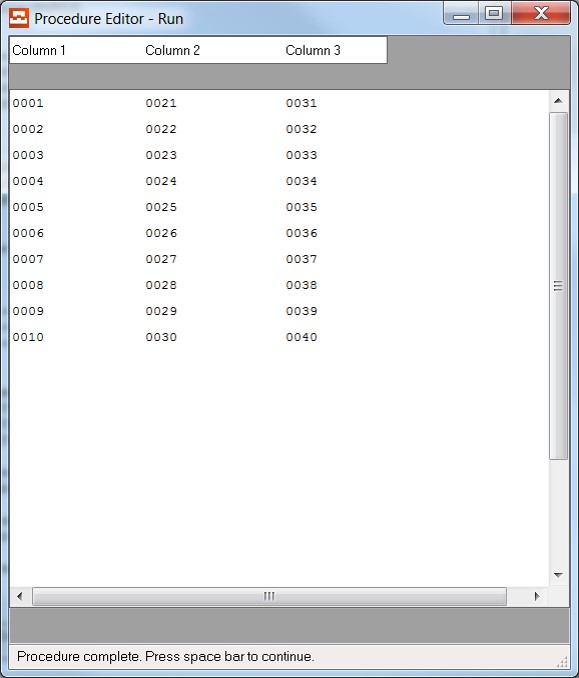The image size is (579, 678).
Task: Click the vertical scrollbar down arrow
Action: tap(558, 575)
